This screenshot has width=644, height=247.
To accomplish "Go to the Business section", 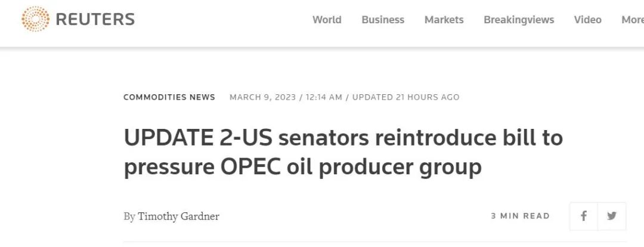I will [383, 20].
